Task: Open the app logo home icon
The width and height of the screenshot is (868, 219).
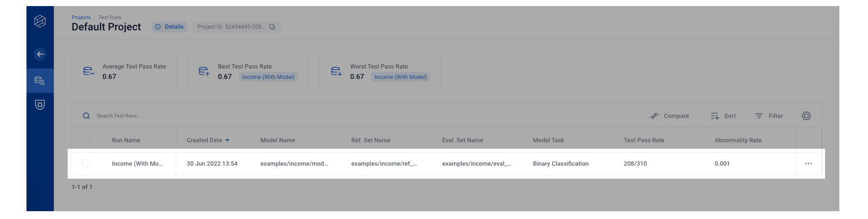Action: click(x=40, y=21)
